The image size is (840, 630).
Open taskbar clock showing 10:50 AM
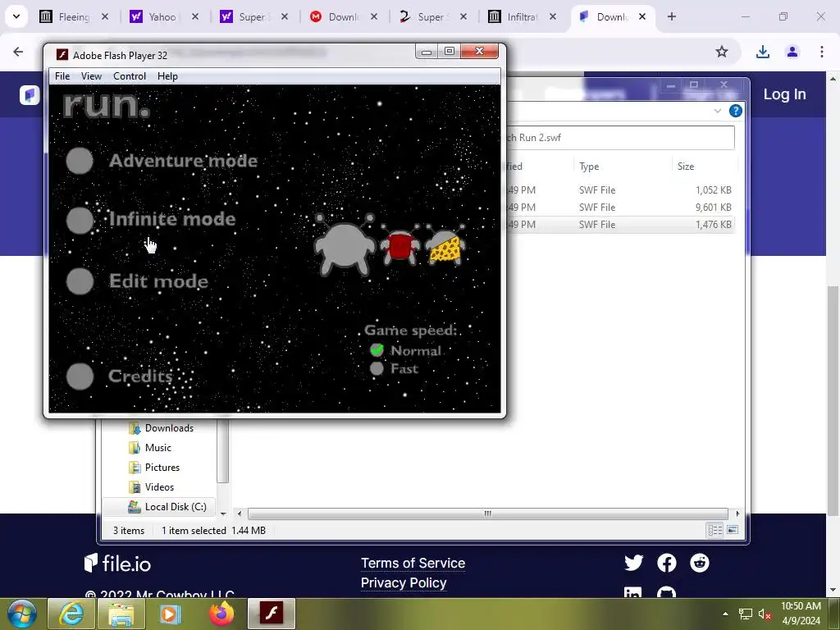click(801, 614)
